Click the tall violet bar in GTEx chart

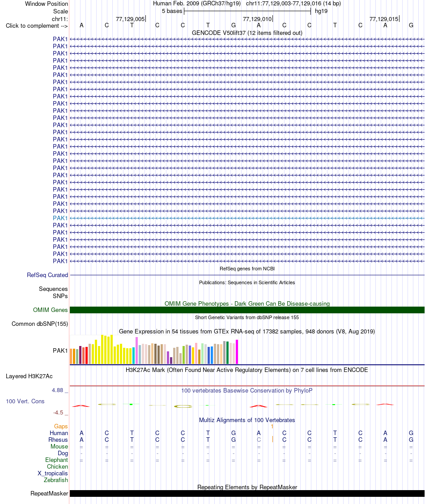pyautogui.click(x=137, y=350)
